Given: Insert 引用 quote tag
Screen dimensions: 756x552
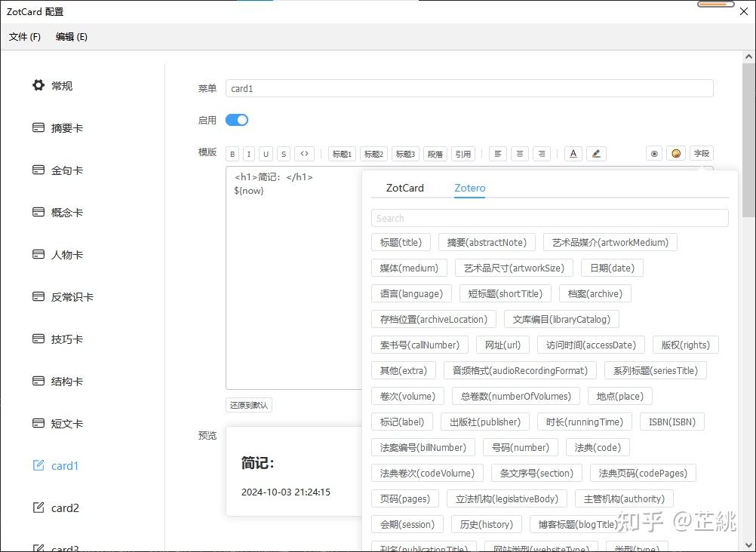Looking at the screenshot, I should point(463,154).
